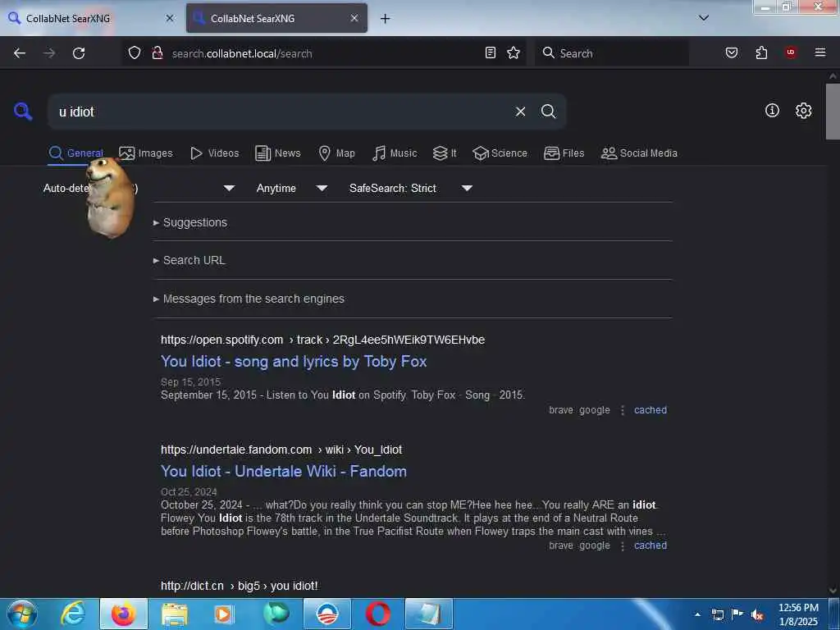Clear the search query with the X icon

click(x=520, y=112)
